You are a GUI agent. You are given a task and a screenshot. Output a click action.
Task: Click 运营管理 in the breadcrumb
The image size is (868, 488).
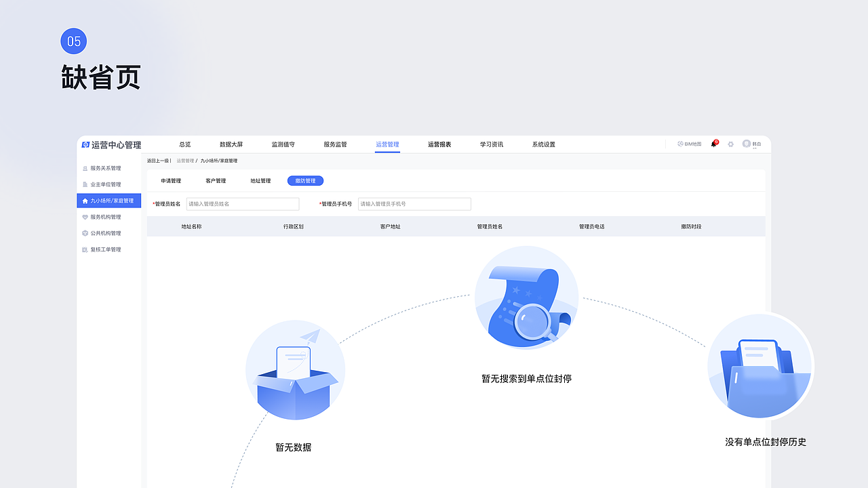point(185,161)
